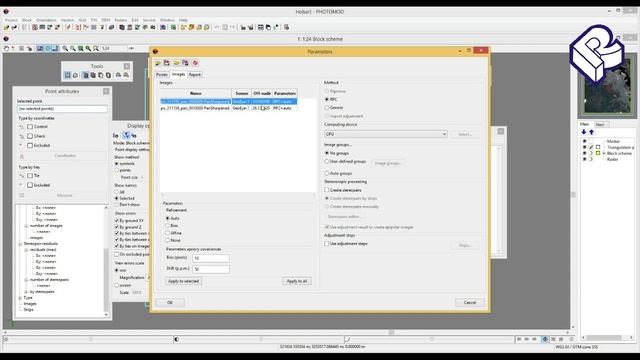Image resolution: width=640 pixels, height=360 pixels.
Task: Click the first icon in Tools panel
Action: (x=68, y=75)
